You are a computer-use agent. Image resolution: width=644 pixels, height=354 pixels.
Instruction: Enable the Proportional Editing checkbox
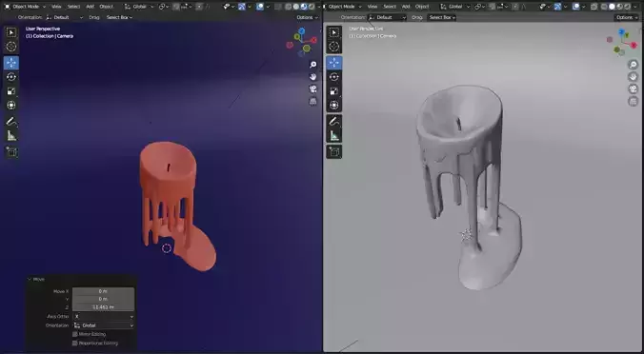74,344
